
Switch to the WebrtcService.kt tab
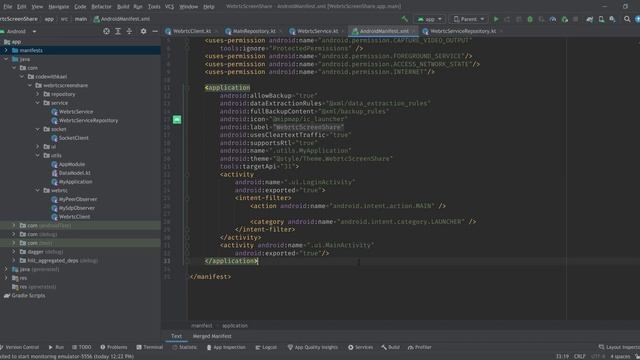[317, 31]
